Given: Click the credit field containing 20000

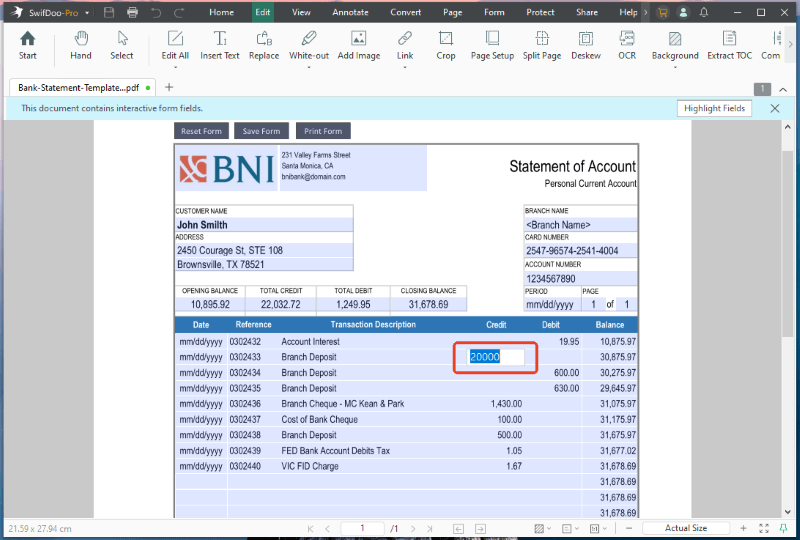Looking at the screenshot, I should pos(496,357).
